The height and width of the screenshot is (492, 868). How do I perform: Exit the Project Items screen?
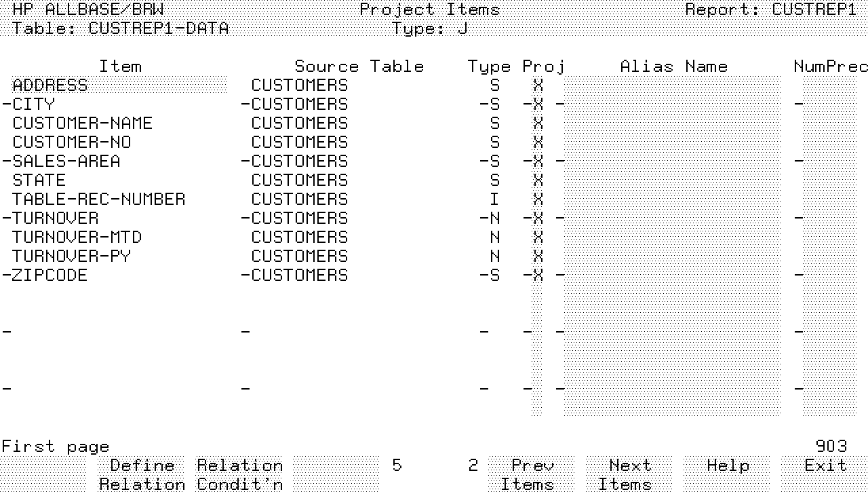825,466
